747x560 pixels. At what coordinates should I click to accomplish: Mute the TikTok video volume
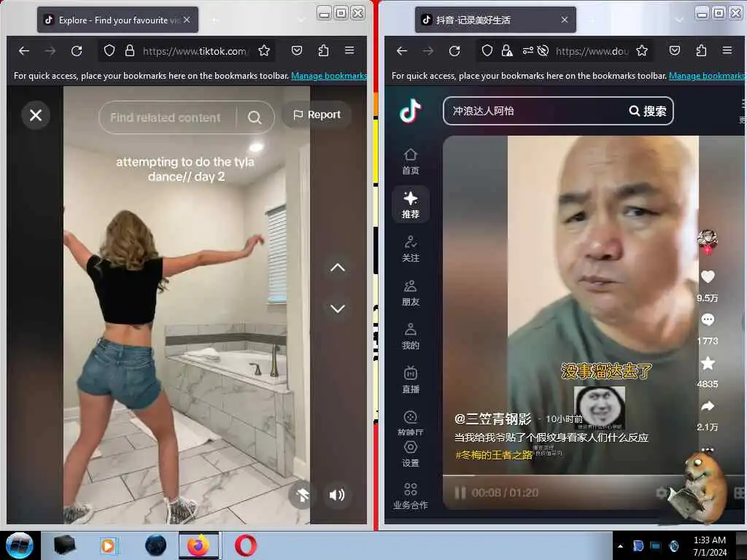[337, 495]
